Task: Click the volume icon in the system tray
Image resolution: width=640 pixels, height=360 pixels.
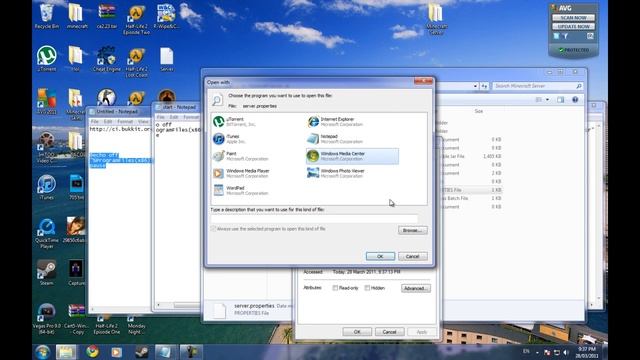Action: (x=566, y=352)
